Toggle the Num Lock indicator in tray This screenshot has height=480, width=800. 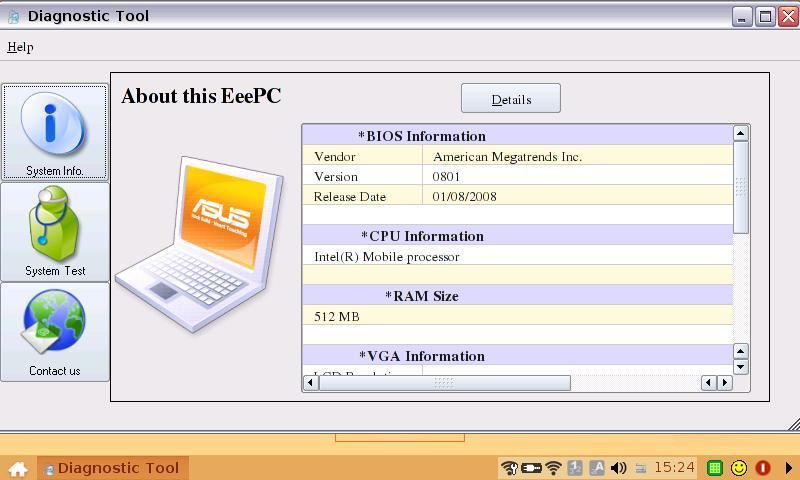coord(575,468)
